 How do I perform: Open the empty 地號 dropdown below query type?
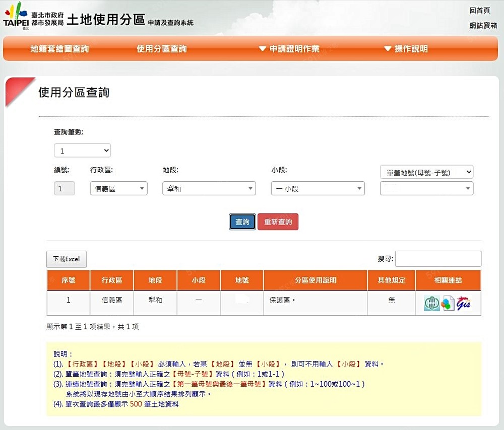426,189
